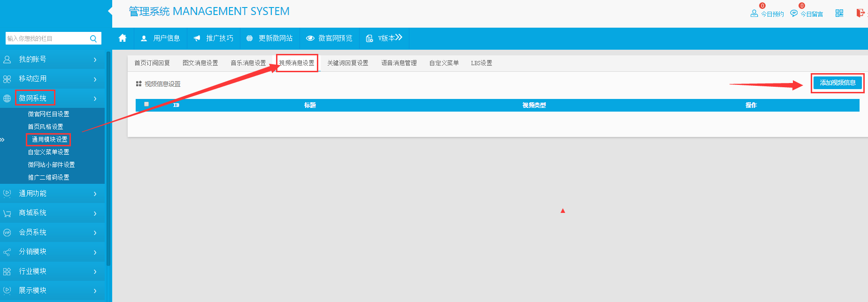Click the 微官网预览 eye preview icon
868x302 pixels.
(x=310, y=38)
